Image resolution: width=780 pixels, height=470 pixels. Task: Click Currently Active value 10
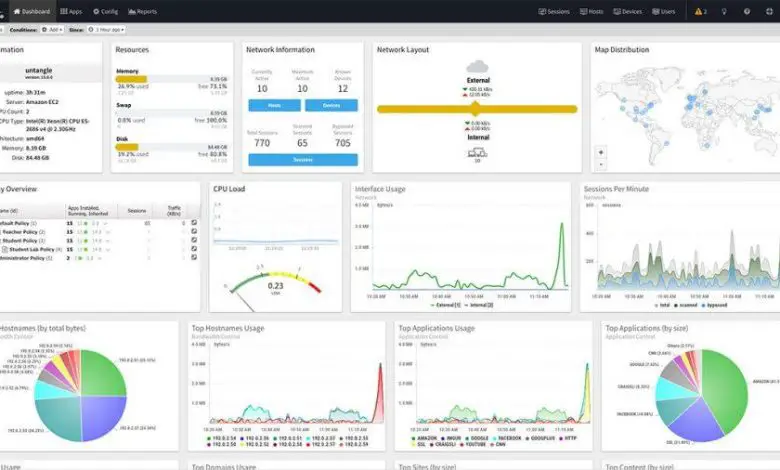(262, 89)
